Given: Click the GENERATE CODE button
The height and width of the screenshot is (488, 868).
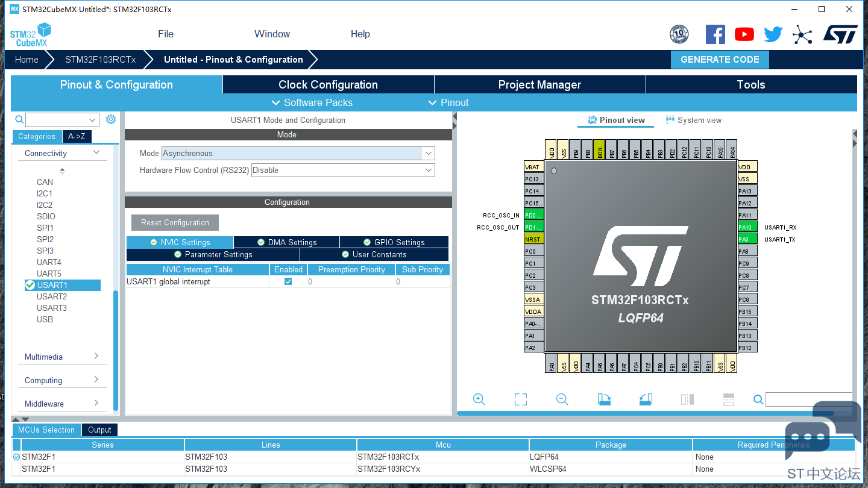Looking at the screenshot, I should (720, 60).
